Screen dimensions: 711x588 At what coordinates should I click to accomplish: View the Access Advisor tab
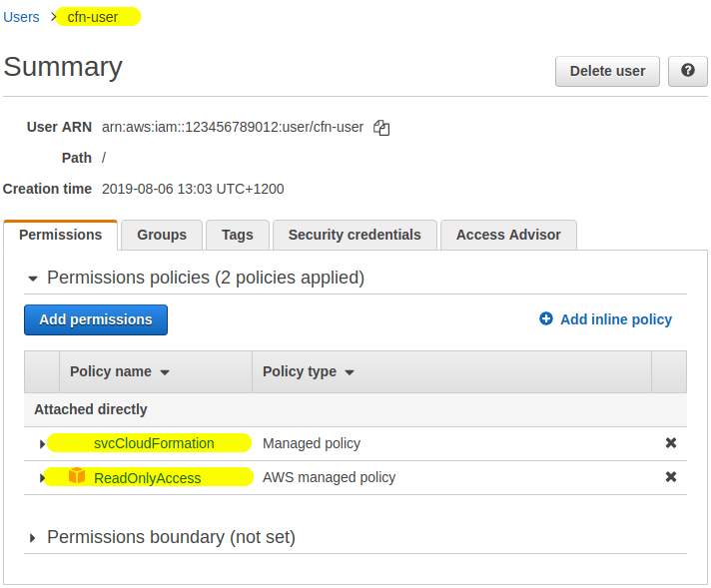[508, 235]
